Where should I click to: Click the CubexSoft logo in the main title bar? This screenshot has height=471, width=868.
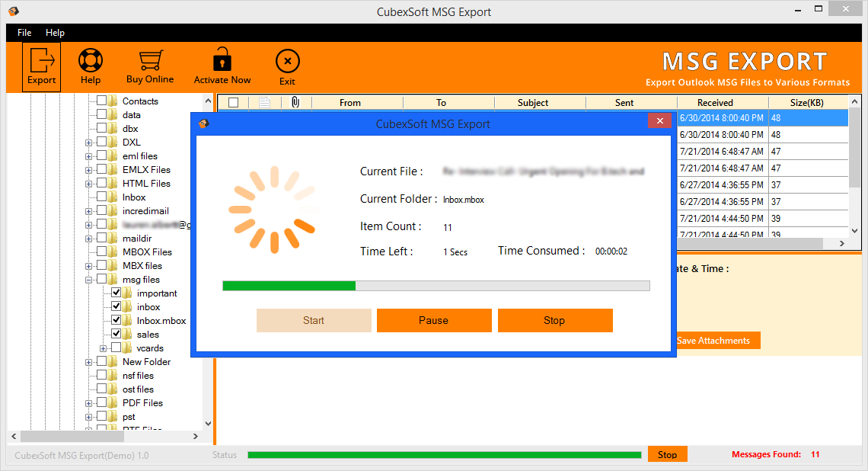click(x=14, y=11)
